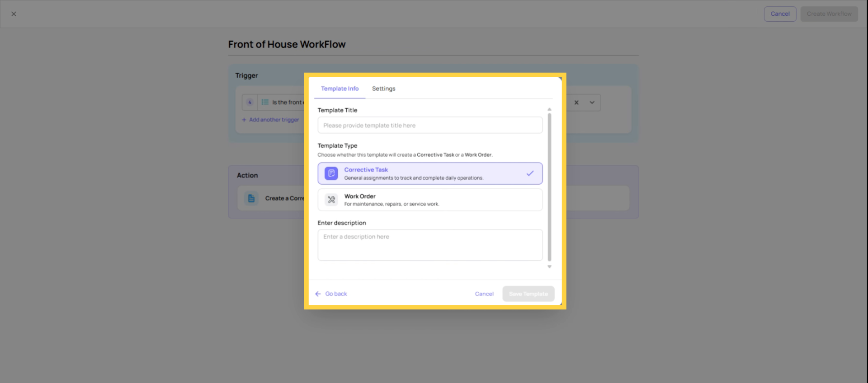Click the Corrective Task clipboard icon
868x383 pixels.
pyautogui.click(x=331, y=173)
